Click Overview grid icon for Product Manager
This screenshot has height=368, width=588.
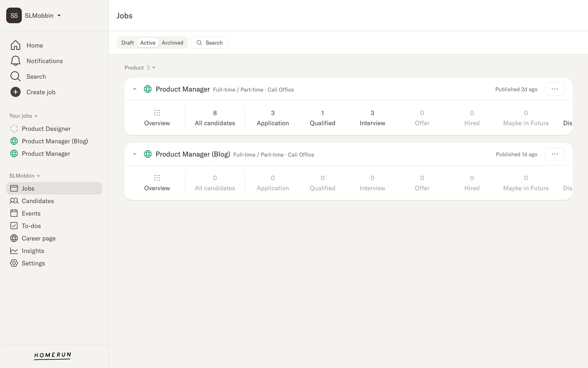(x=157, y=113)
